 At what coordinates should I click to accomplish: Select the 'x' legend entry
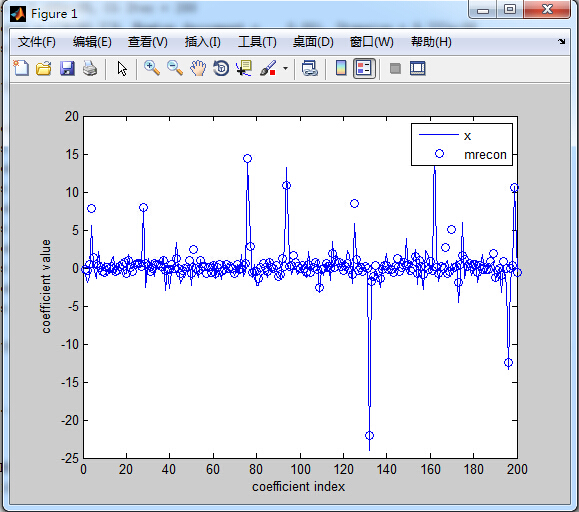[467, 136]
